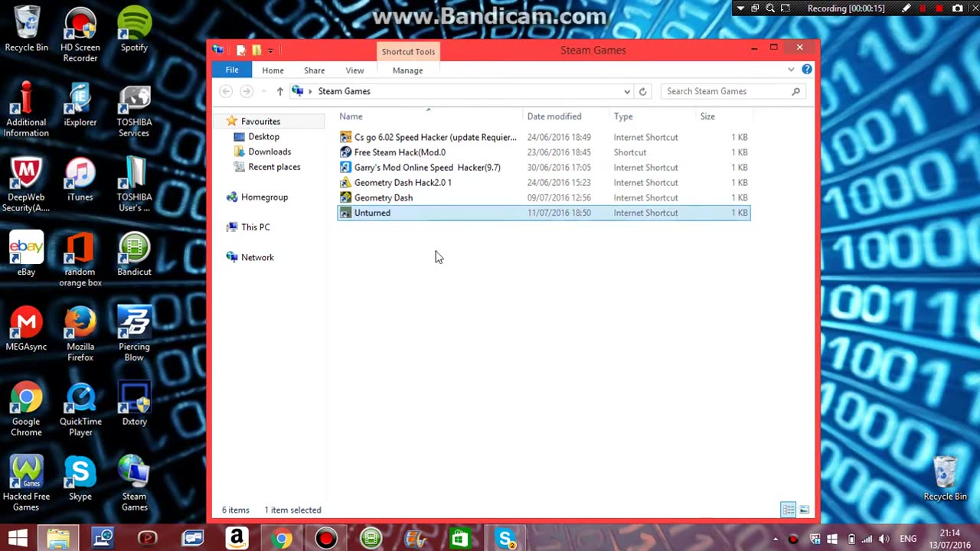Open This PC in navigation pane
Screen dimensions: 980x551
coord(255,227)
